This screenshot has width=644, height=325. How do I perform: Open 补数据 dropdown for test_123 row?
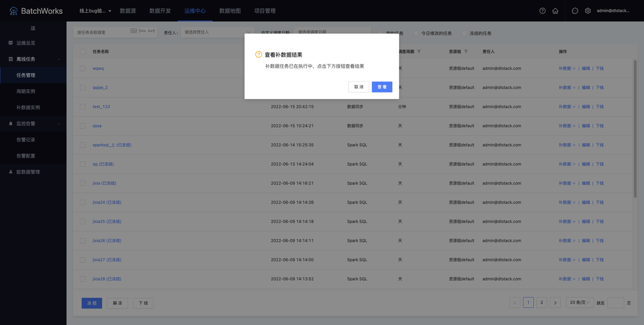[x=567, y=107]
